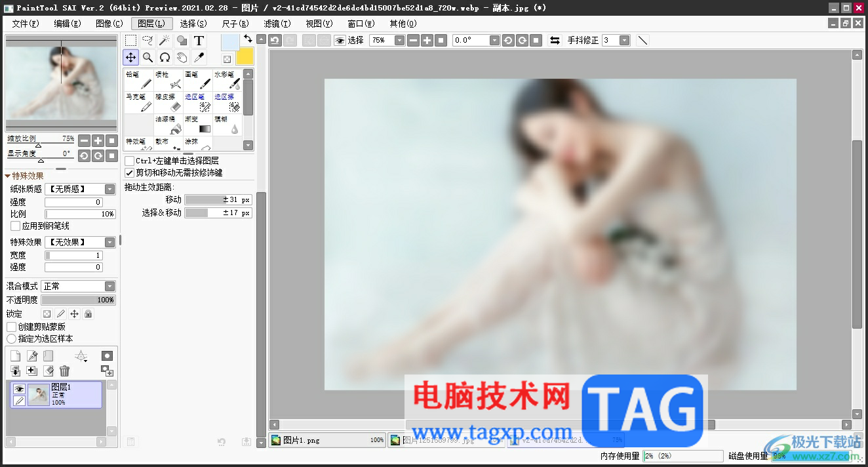This screenshot has width=868, height=467.
Task: Enable 应用到钢笔线 checkbox
Action: pos(16,226)
